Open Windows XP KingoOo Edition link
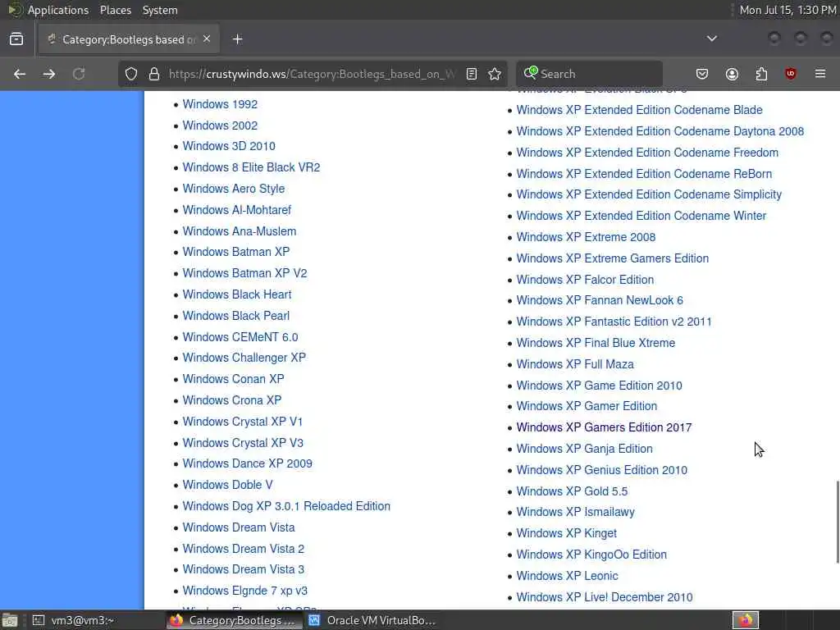The width and height of the screenshot is (840, 630). click(591, 555)
